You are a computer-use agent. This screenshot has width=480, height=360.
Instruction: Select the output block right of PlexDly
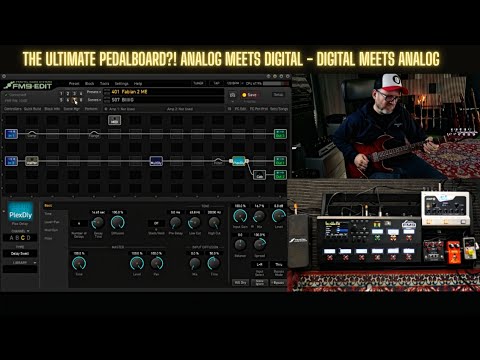pyautogui.click(x=280, y=161)
